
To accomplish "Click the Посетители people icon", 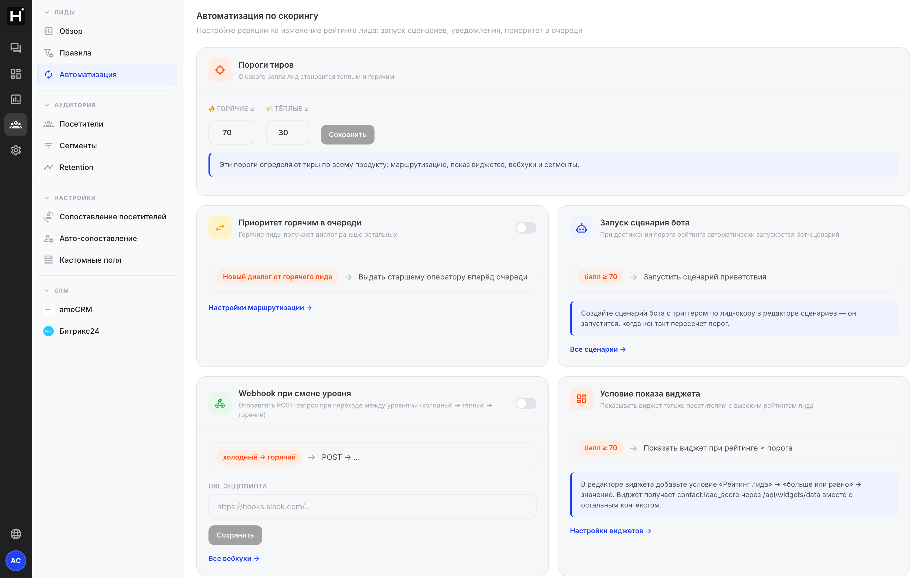I will (x=49, y=124).
